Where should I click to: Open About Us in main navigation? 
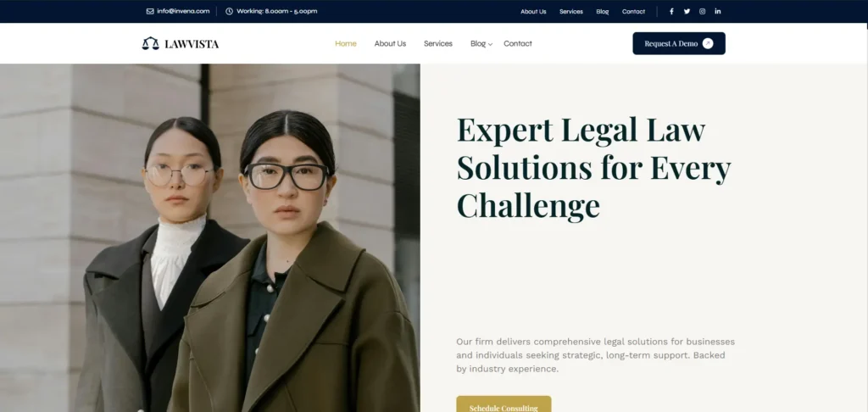(390, 43)
